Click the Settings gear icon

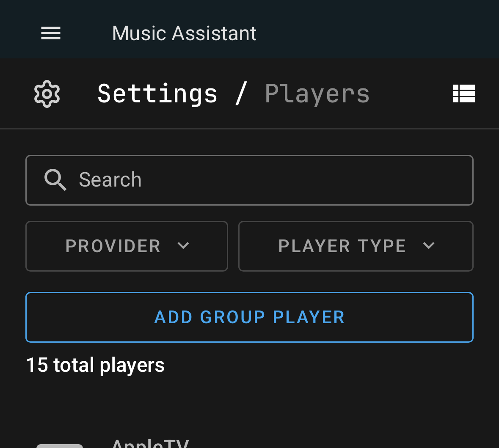point(47,93)
